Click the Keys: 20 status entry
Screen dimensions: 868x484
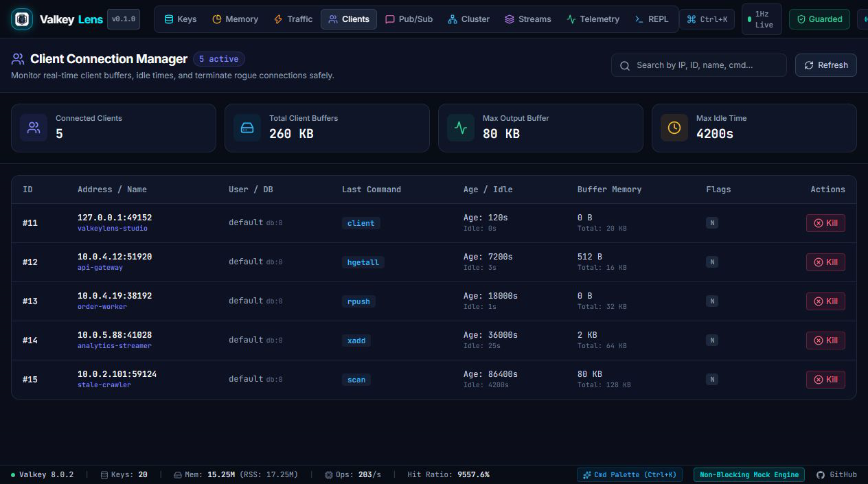coord(124,474)
